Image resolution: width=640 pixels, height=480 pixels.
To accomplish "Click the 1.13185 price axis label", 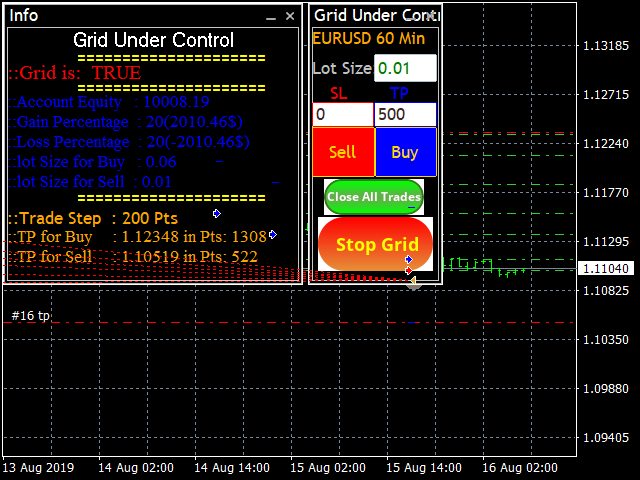I will click(606, 46).
